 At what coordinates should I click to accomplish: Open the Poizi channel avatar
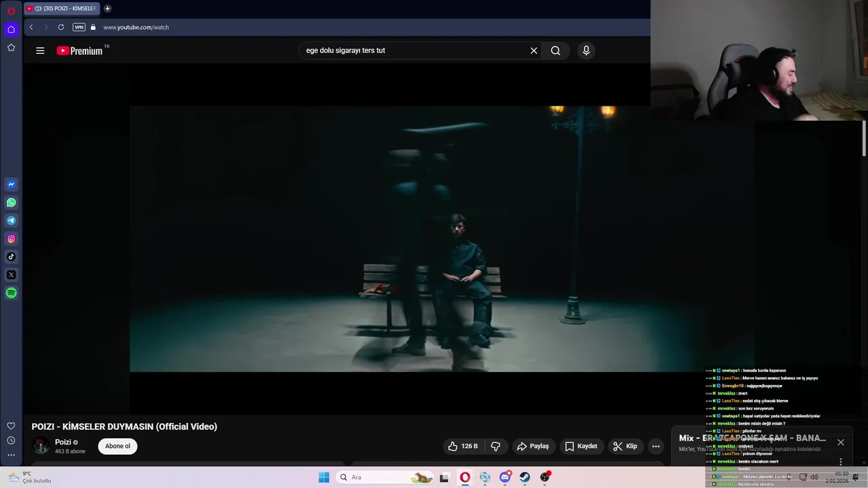pos(41,446)
